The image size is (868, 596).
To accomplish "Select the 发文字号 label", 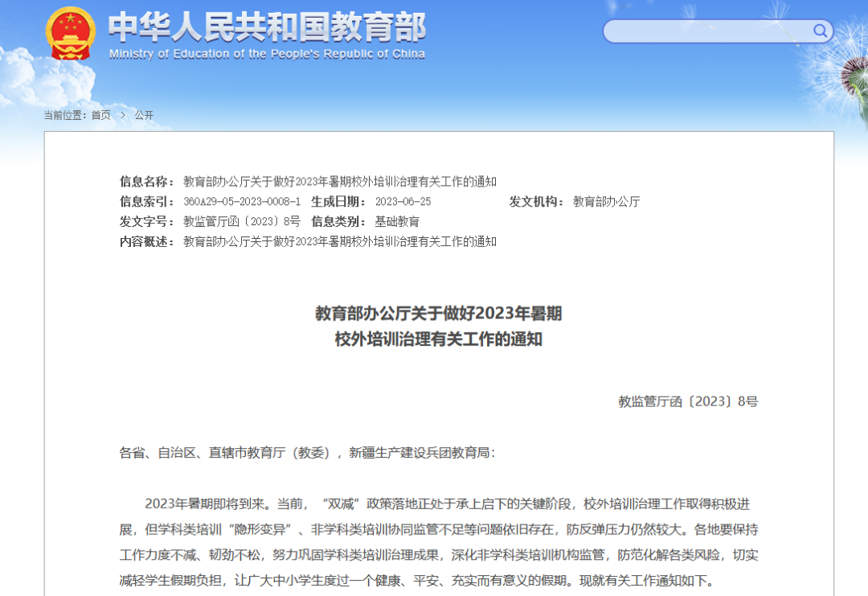I will point(147,221).
